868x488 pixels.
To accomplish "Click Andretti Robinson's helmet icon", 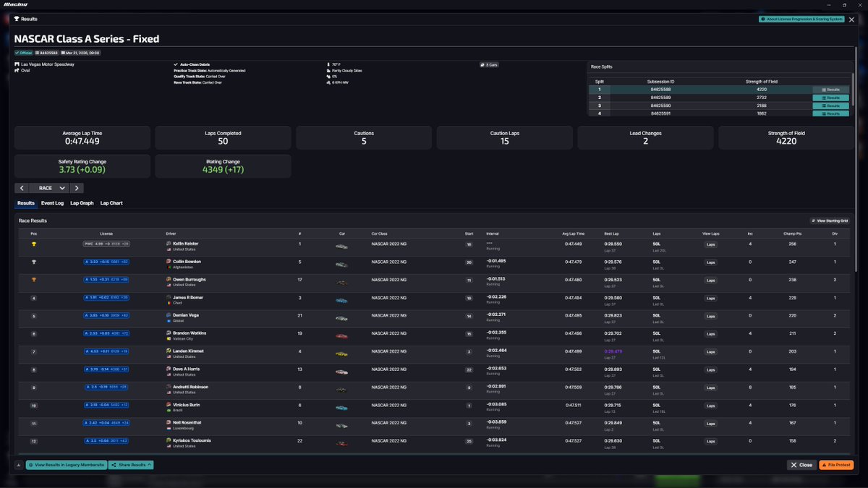I will point(169,387).
